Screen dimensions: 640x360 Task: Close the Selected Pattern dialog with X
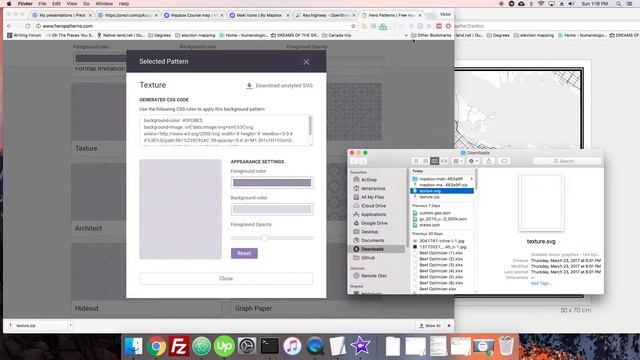point(306,62)
